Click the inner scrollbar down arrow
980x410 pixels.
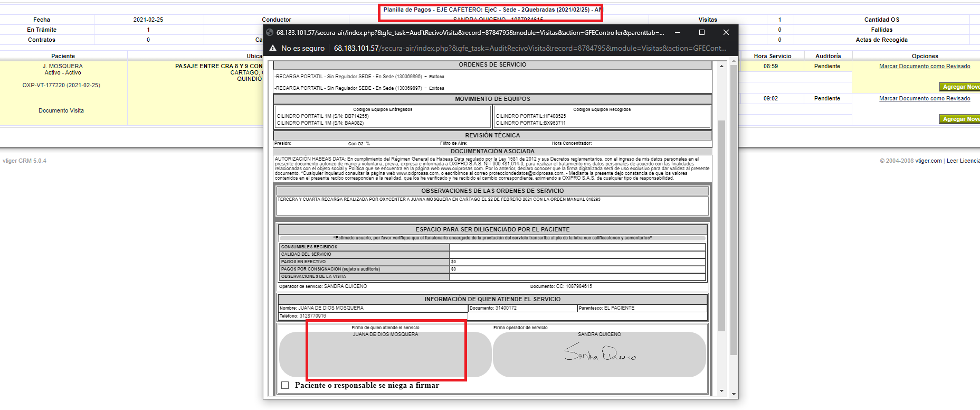pos(721,391)
